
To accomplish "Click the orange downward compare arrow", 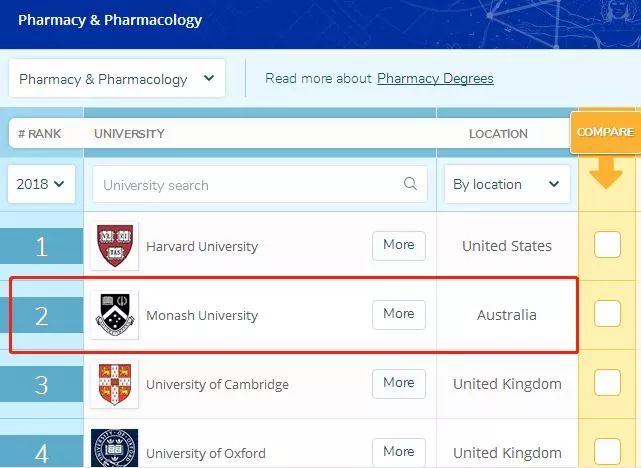I will pos(606,172).
